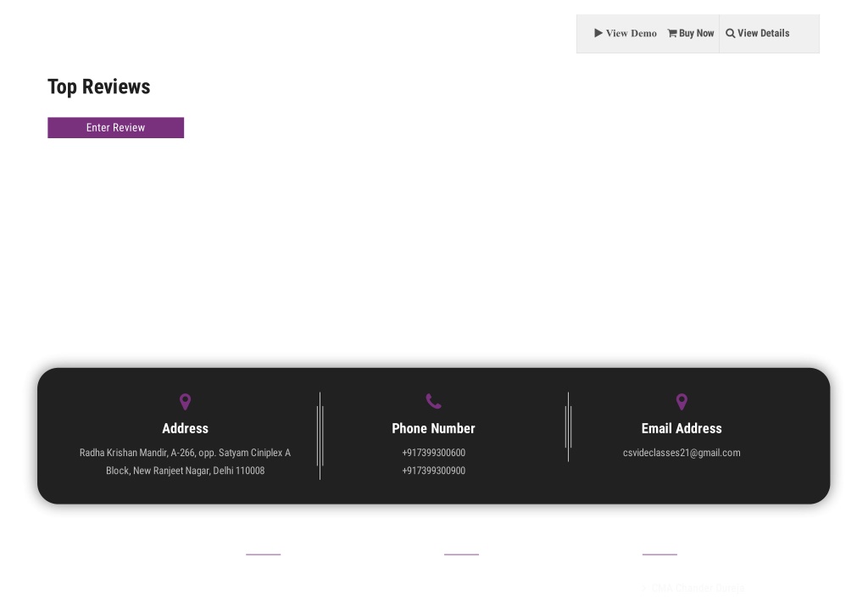The height and width of the screenshot is (613, 868).
Task: Click address line 'Block, New Ranjeet Nagar, Delhi 110008'
Action: [185, 471]
